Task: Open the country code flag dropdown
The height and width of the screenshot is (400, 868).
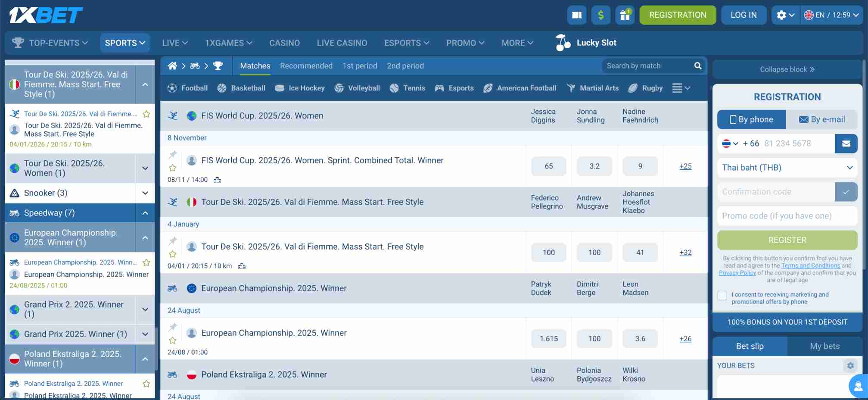Action: (x=730, y=144)
